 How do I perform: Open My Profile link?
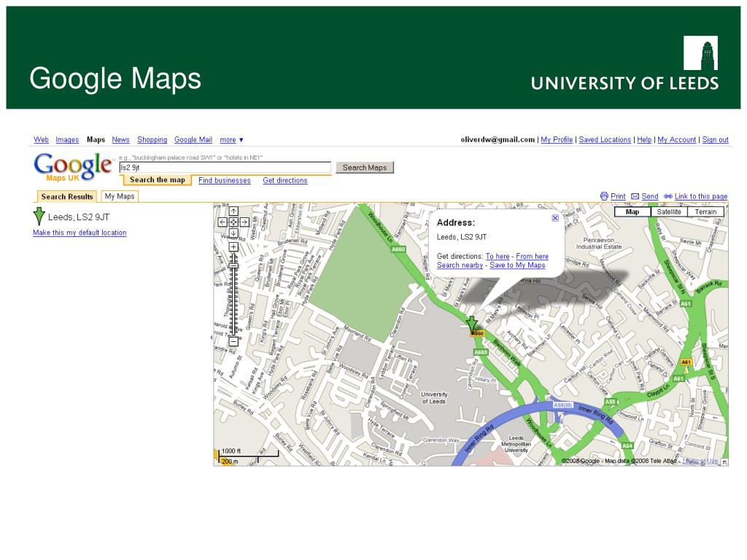557,139
